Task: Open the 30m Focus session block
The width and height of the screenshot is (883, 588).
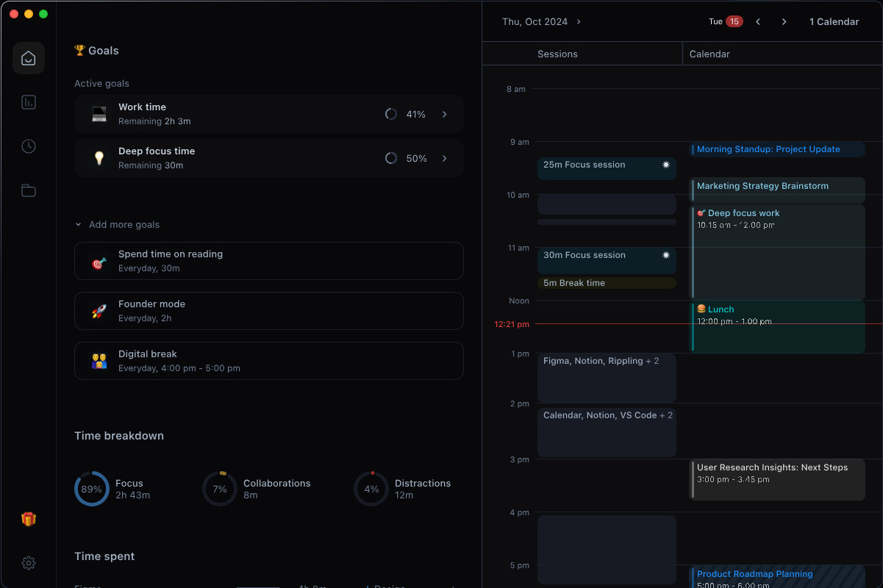Action: coord(607,261)
